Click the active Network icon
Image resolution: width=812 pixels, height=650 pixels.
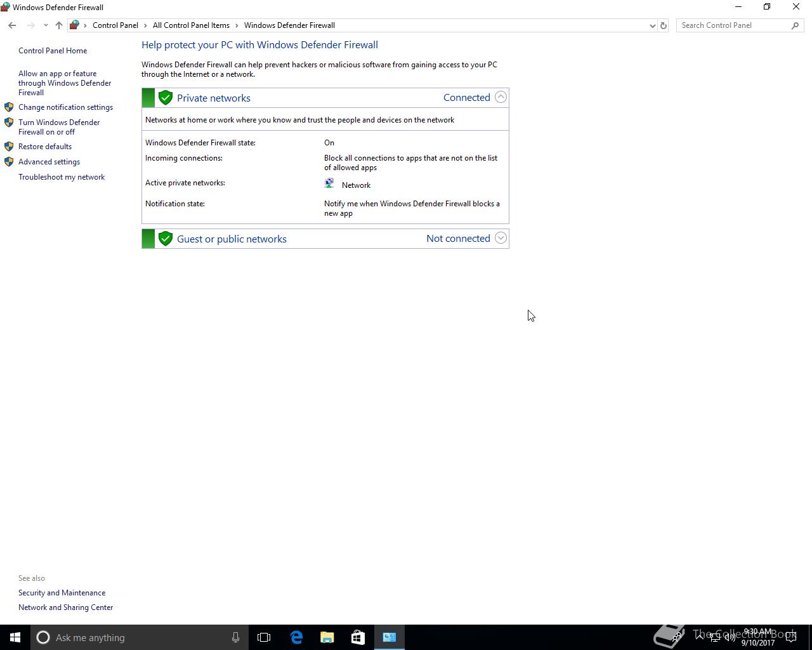pyautogui.click(x=329, y=183)
